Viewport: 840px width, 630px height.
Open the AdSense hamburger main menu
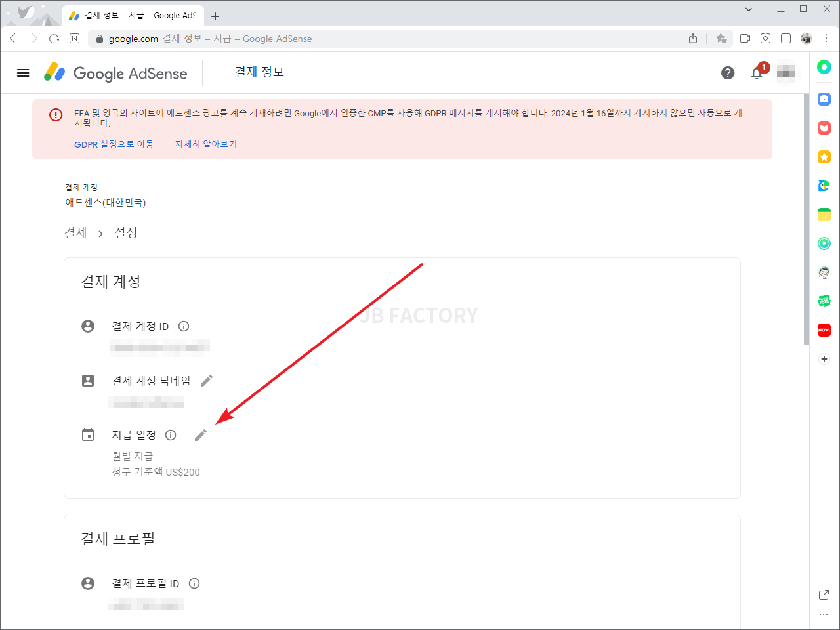23,73
